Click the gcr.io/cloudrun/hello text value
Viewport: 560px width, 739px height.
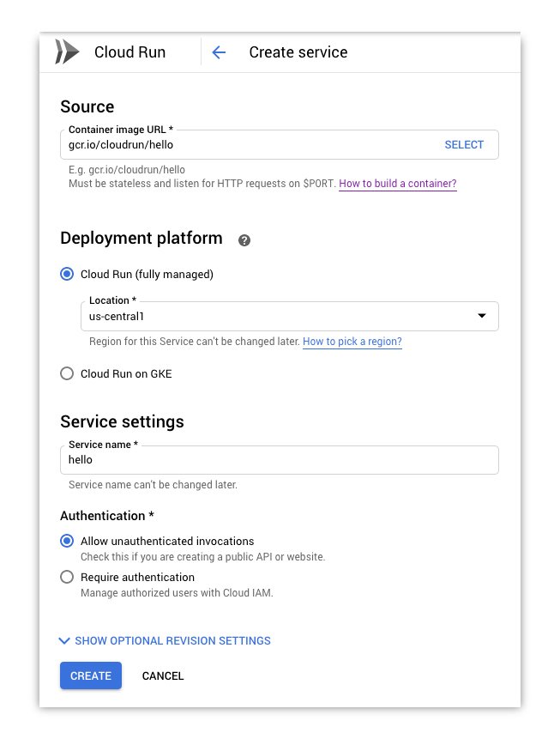(x=119, y=146)
